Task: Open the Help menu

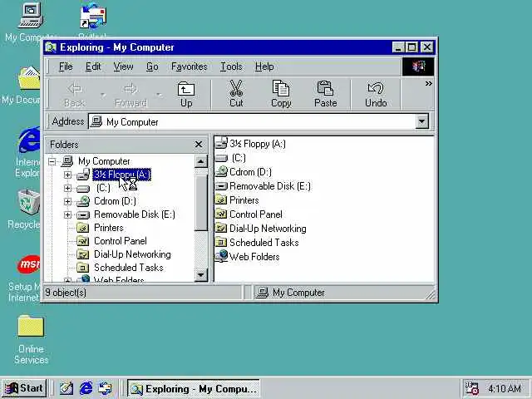Action: coord(264,66)
